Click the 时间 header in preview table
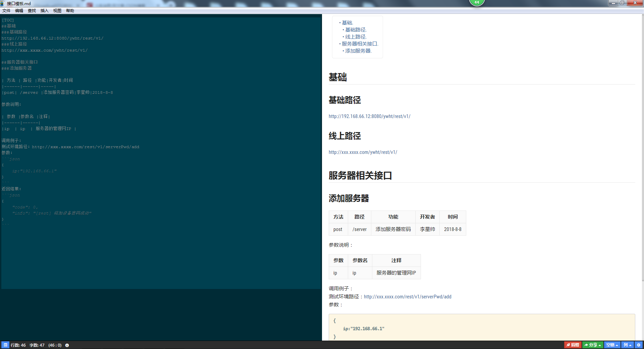Viewport: 644px width, 349px height. point(453,217)
